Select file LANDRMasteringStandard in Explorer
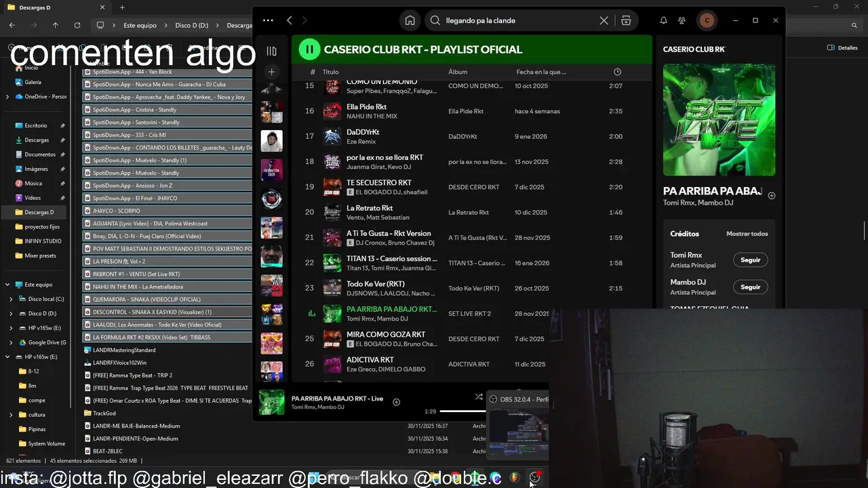Image resolution: width=868 pixels, height=488 pixels. tap(124, 350)
